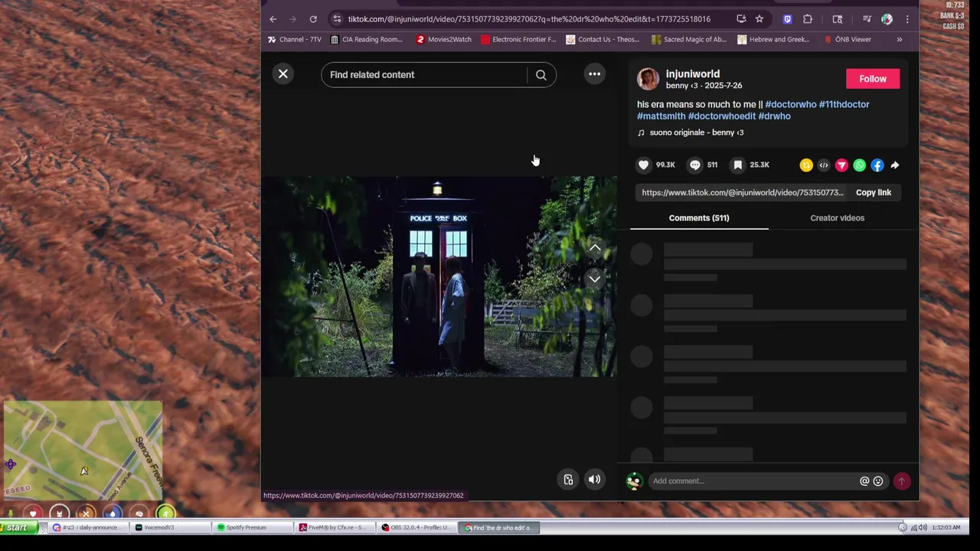Switch to the OBS 32.0.4 taskbar window

(417, 527)
